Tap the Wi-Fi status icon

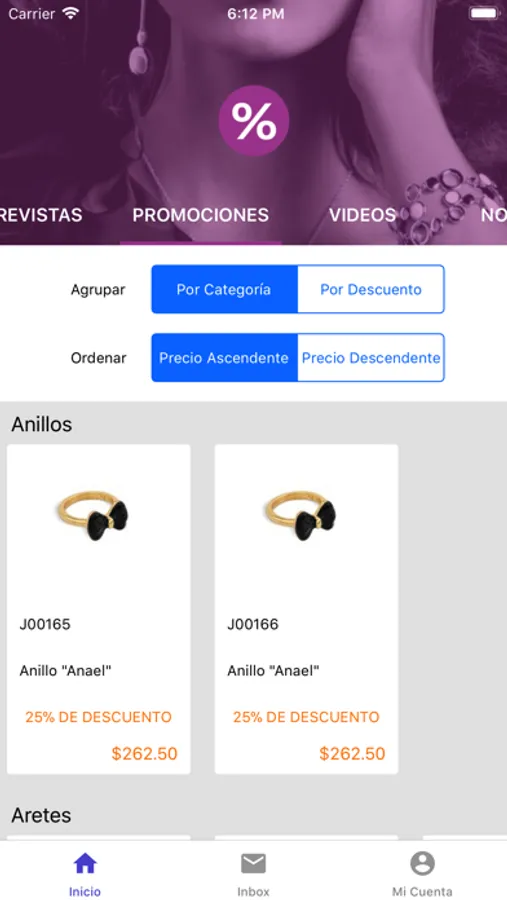tap(71, 13)
